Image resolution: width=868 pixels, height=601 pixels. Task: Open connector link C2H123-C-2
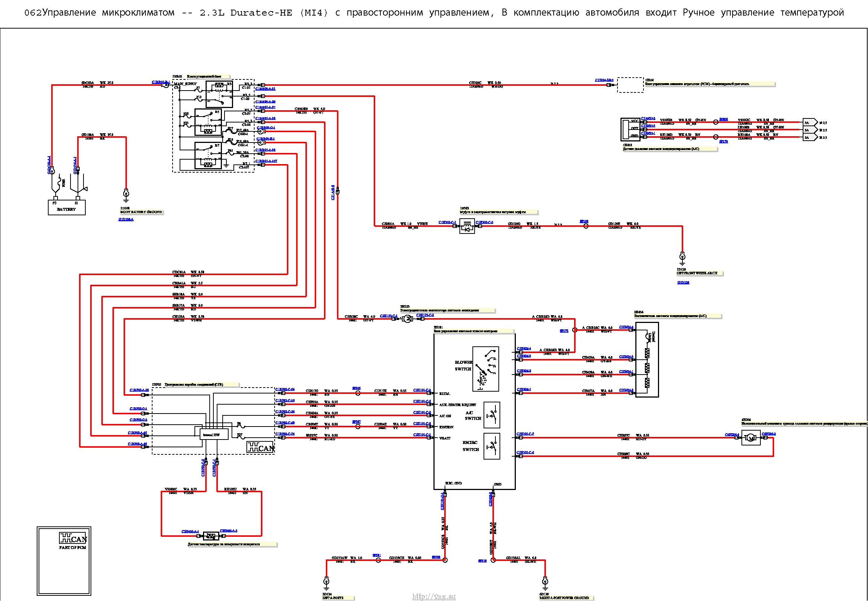point(425,315)
